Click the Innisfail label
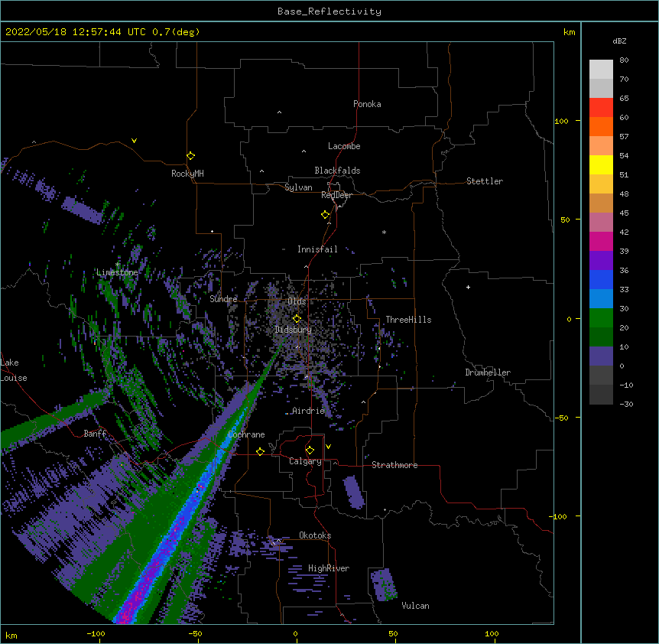 317,249
